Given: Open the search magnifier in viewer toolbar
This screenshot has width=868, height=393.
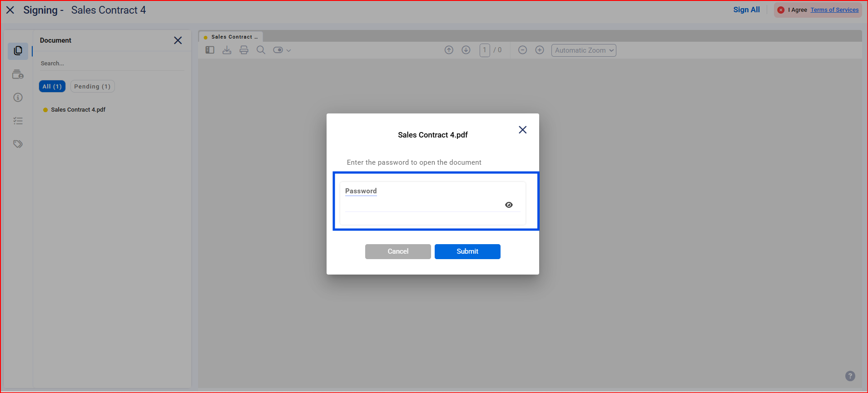Looking at the screenshot, I should pyautogui.click(x=261, y=50).
